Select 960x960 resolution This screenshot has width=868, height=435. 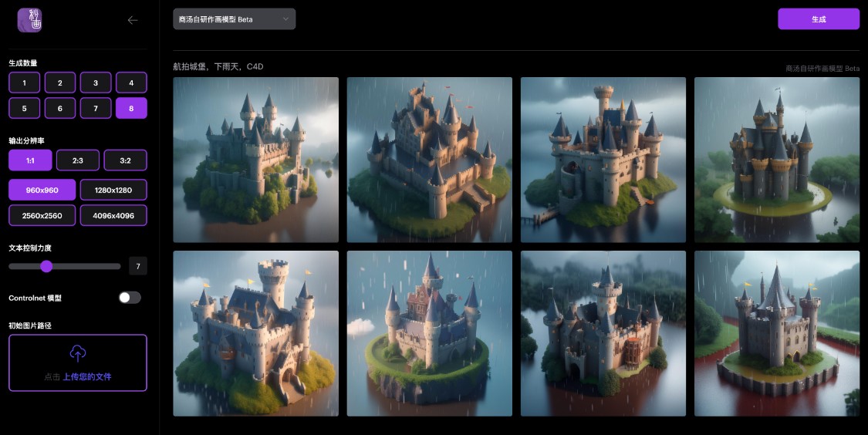click(x=42, y=190)
